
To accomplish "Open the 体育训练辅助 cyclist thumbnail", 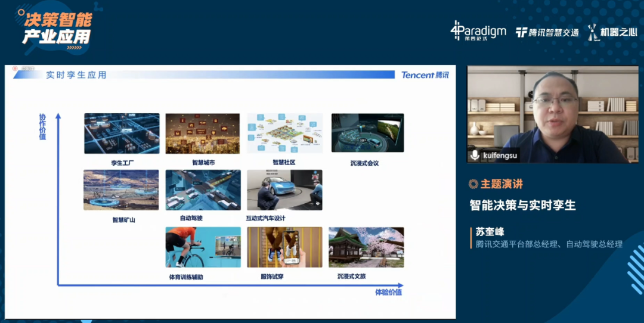I will click(x=203, y=247).
